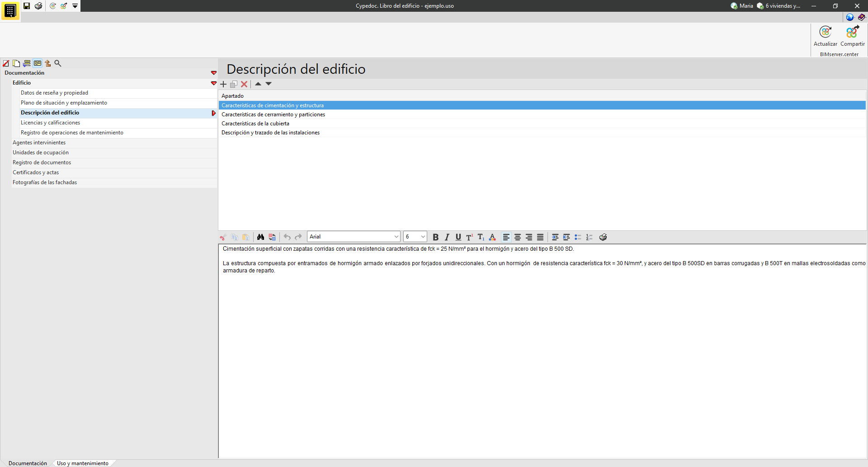Toggle bold formatting
The width and height of the screenshot is (868, 467).
436,237
